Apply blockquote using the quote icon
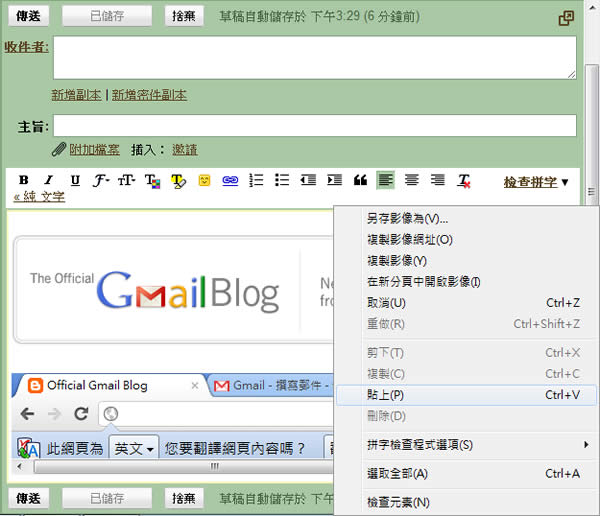Screen dimensions: 600x516 point(360,181)
